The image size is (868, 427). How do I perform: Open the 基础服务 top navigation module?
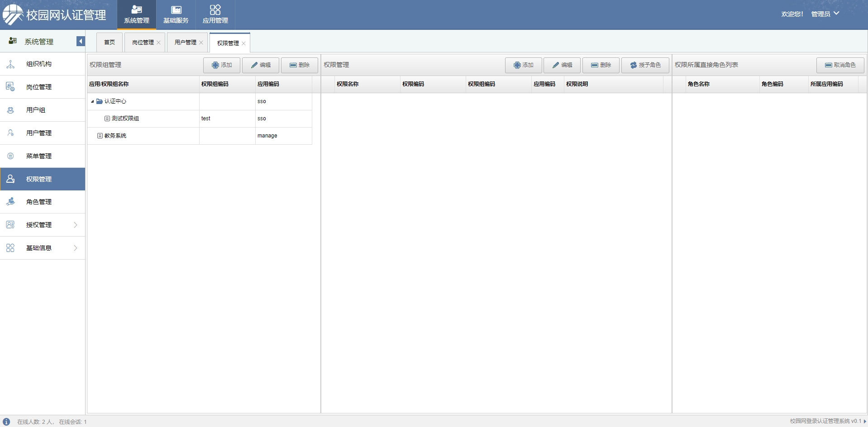(176, 14)
